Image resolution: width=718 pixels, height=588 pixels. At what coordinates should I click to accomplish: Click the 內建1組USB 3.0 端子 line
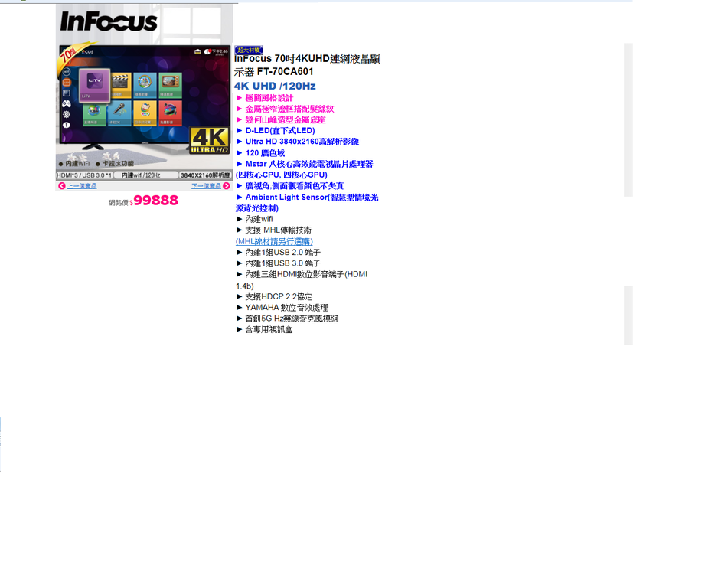(279, 264)
